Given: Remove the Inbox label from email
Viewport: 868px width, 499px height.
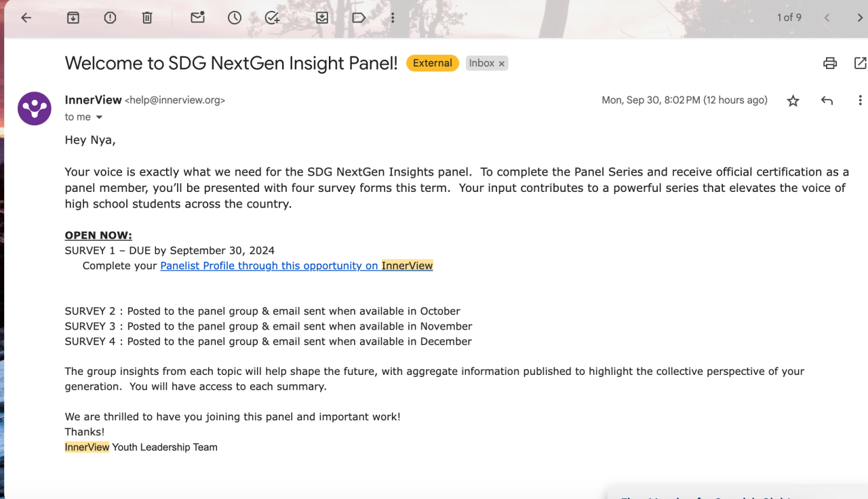Looking at the screenshot, I should click(502, 64).
